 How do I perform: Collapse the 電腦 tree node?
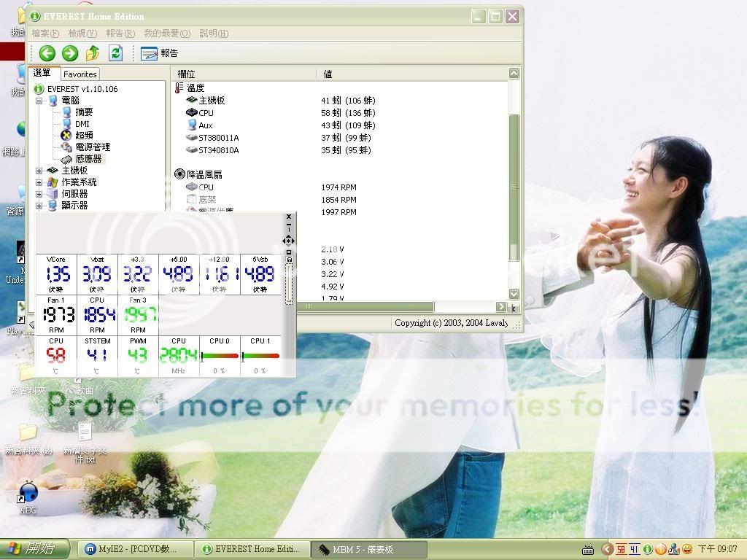tap(39, 101)
